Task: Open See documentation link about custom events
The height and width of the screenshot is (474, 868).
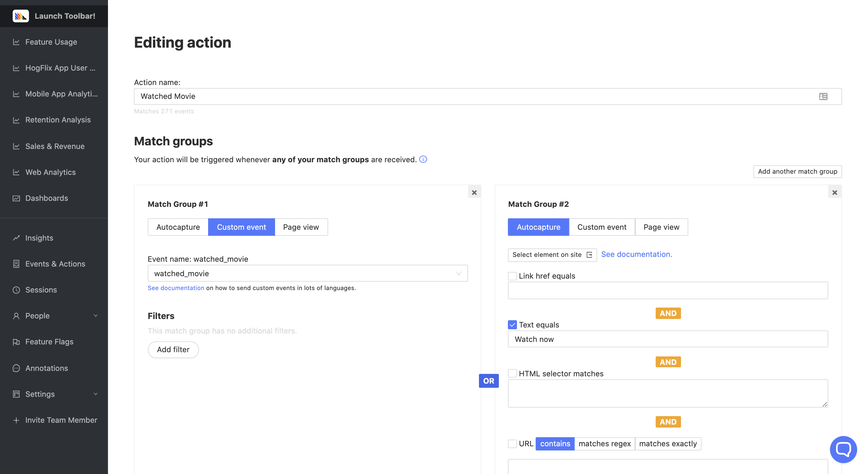Action: coord(176,288)
